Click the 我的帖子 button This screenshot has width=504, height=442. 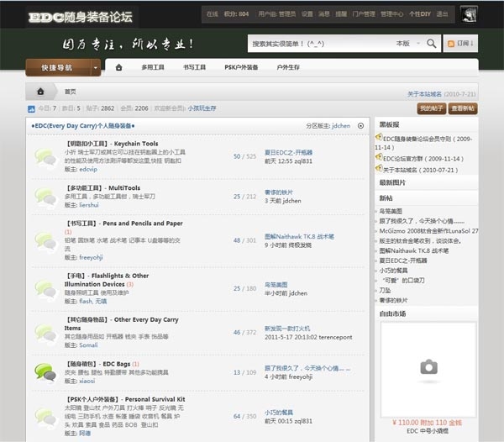(x=431, y=108)
